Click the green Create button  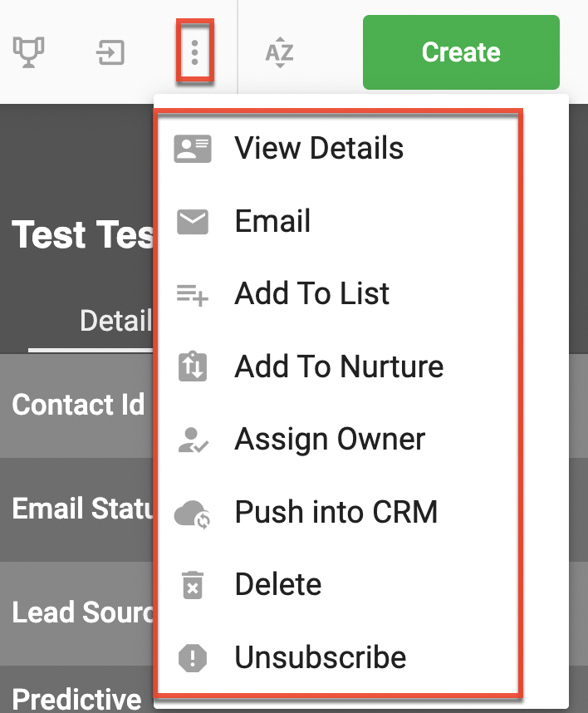coord(461,52)
